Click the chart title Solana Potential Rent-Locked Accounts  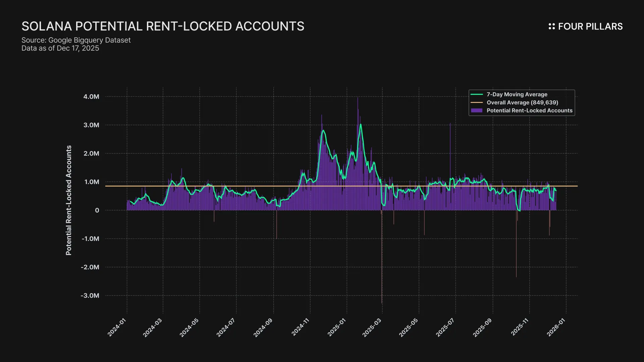tap(163, 26)
